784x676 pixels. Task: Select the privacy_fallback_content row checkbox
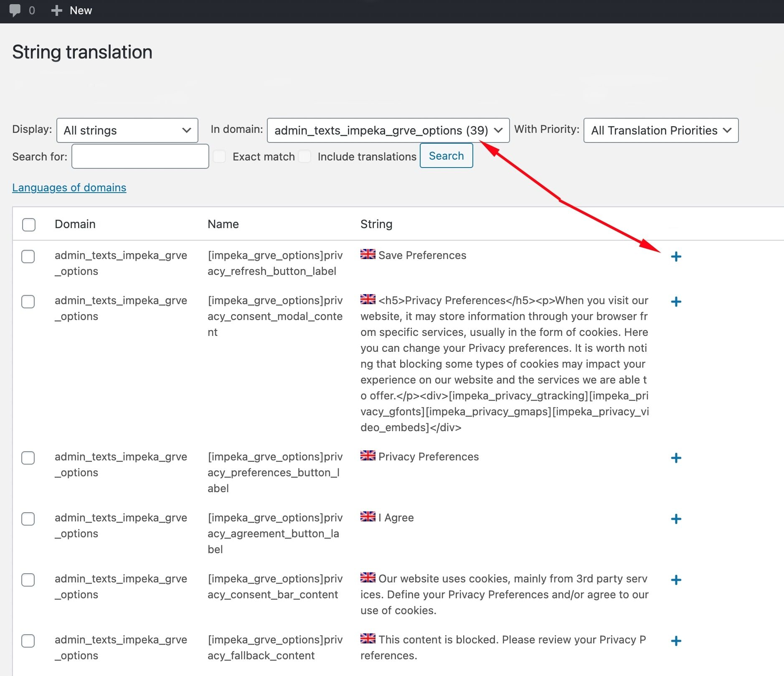click(28, 641)
